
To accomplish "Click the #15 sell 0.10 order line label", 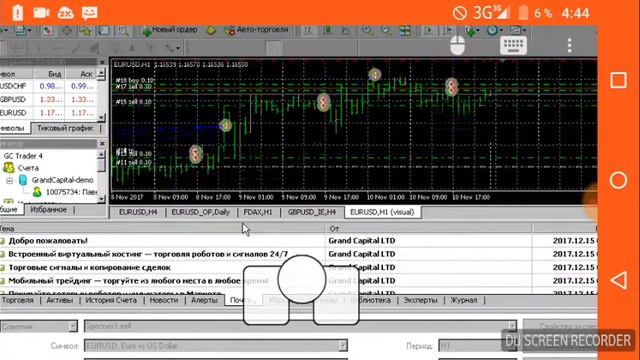I will point(133,102).
